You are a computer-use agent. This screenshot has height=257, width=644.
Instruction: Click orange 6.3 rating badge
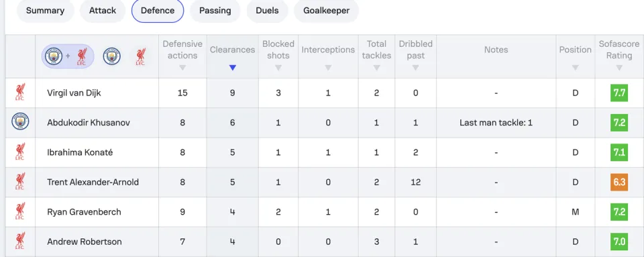[x=619, y=182]
